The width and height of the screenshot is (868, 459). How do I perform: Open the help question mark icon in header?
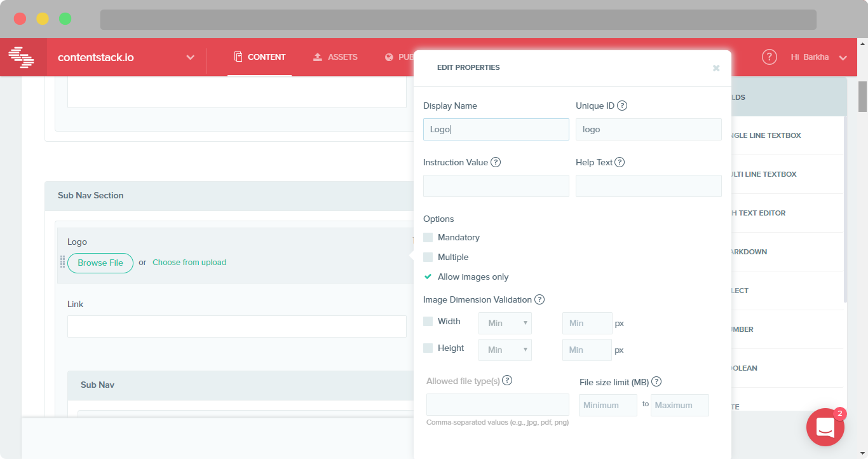[x=770, y=57]
